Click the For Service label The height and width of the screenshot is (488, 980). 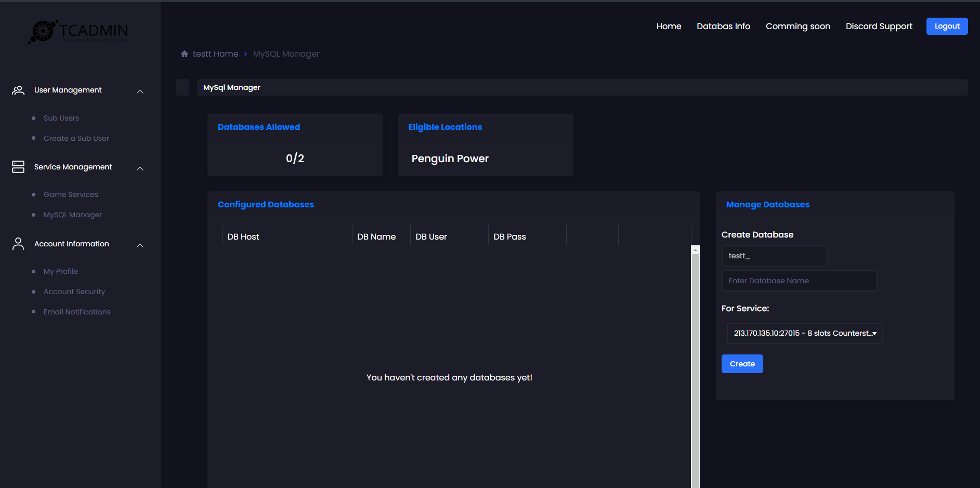[745, 309]
